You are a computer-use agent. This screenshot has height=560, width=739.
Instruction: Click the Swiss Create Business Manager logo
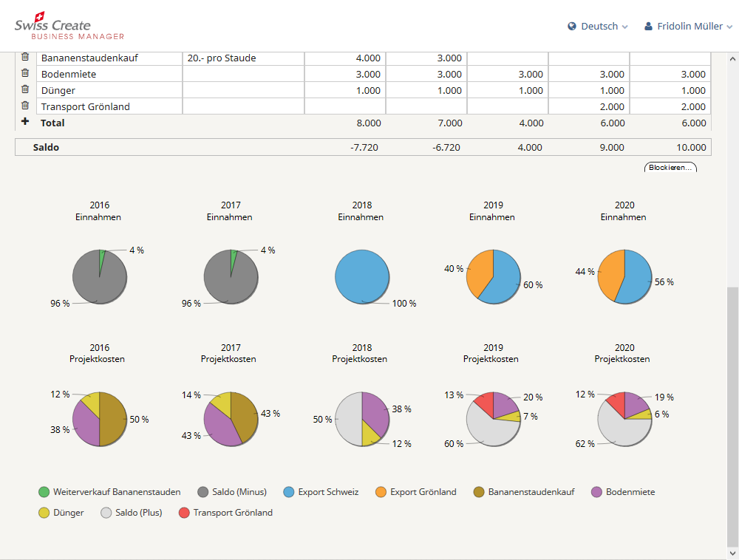coord(69,27)
